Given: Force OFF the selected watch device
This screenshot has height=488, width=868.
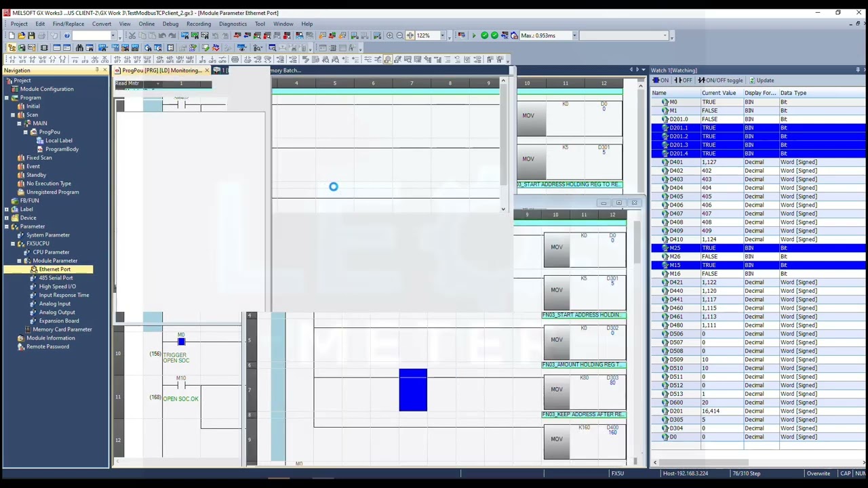Looking at the screenshot, I should point(683,81).
